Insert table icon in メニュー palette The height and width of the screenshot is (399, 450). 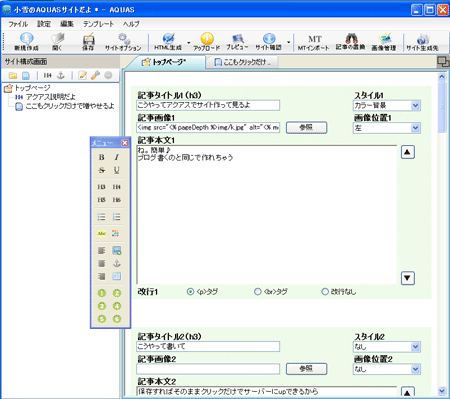click(x=117, y=276)
